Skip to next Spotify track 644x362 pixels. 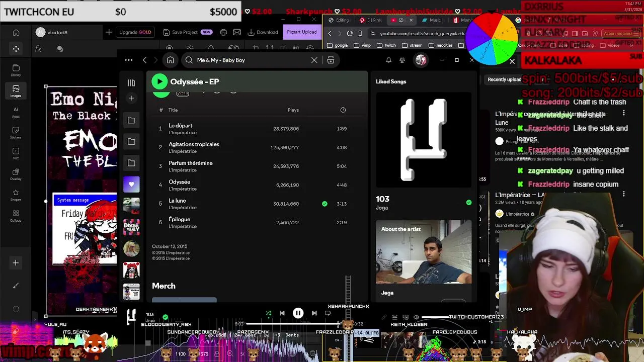tap(314, 313)
